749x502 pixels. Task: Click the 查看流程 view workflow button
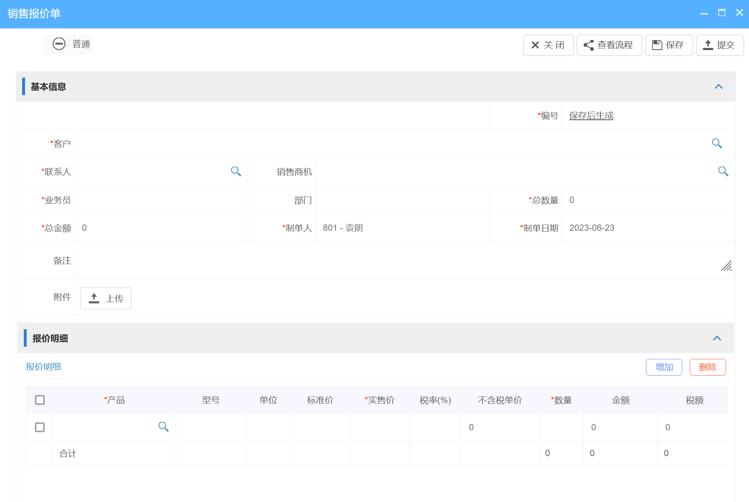(x=609, y=45)
